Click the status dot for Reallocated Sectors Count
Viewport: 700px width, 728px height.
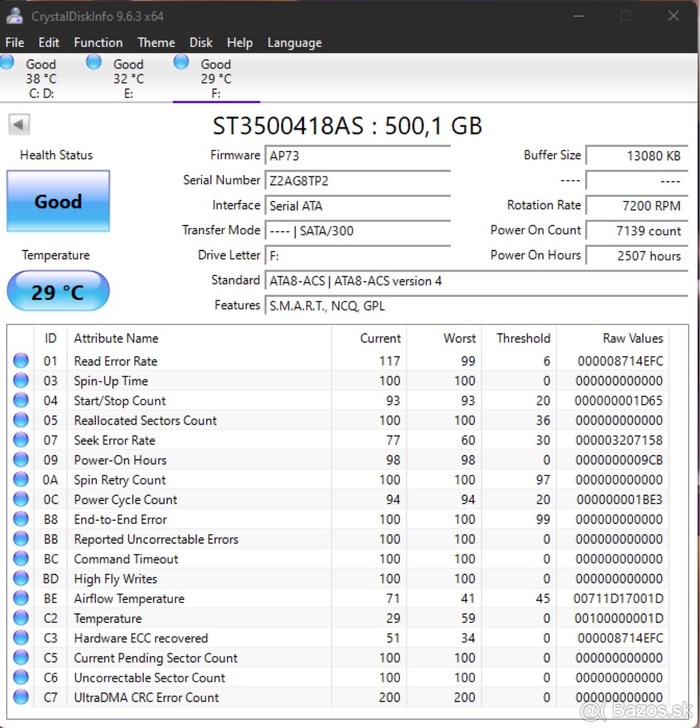click(20, 419)
